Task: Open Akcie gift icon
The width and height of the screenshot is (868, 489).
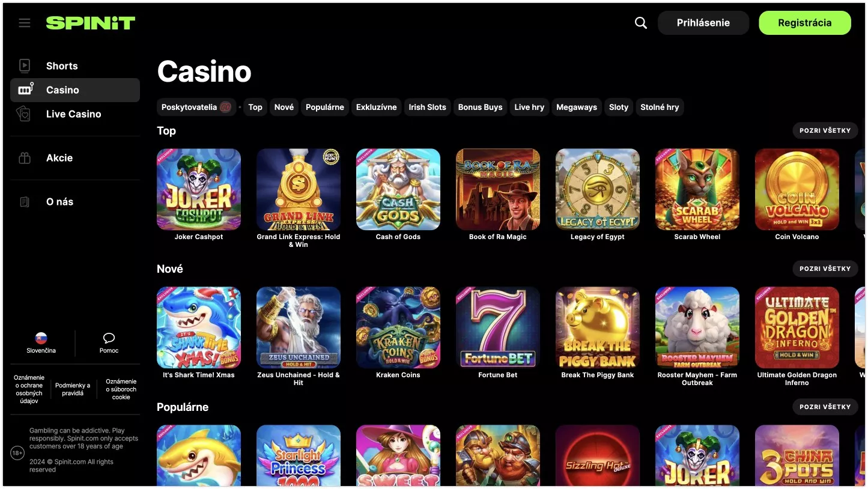Action: pos(25,158)
